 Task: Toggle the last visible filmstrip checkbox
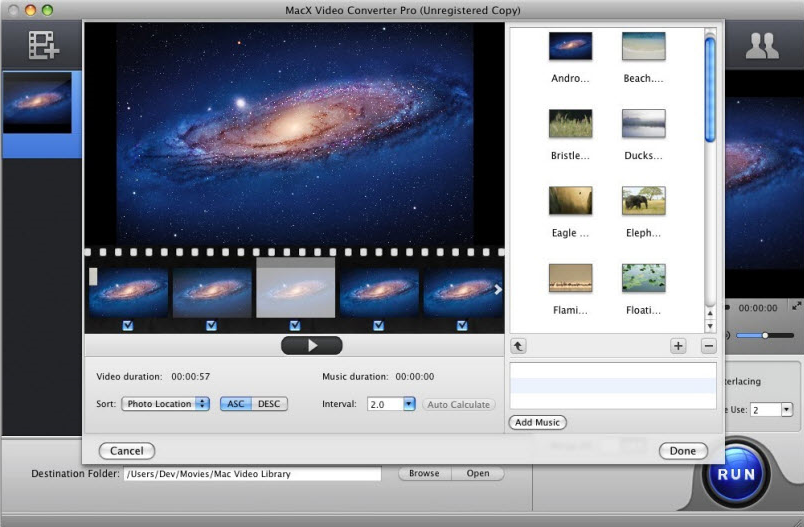click(462, 325)
